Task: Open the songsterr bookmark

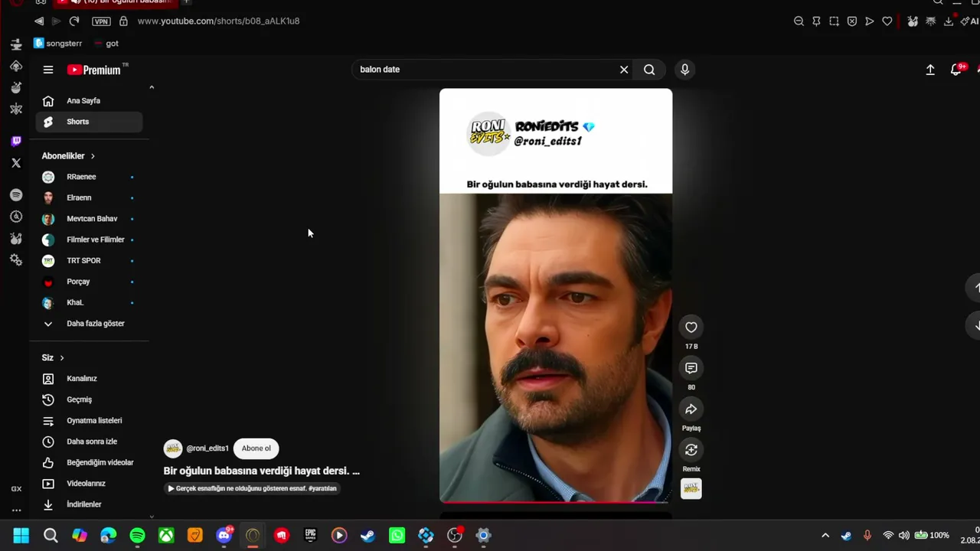Action: pos(58,44)
